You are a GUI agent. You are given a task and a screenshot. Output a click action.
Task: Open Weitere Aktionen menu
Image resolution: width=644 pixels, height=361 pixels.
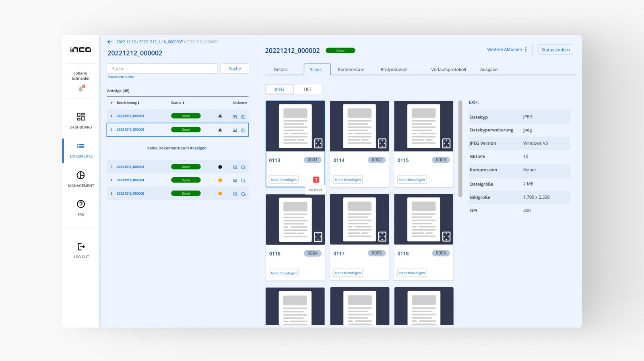pos(507,50)
